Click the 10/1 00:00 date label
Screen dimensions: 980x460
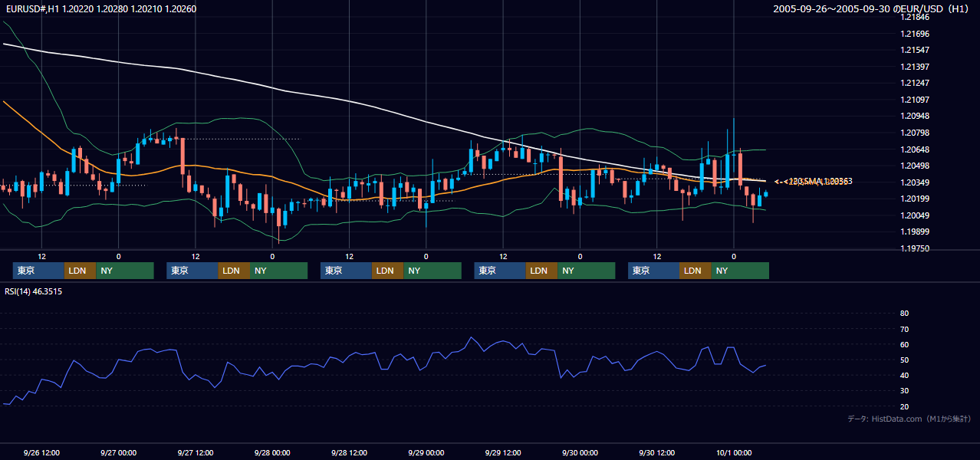click(x=734, y=452)
